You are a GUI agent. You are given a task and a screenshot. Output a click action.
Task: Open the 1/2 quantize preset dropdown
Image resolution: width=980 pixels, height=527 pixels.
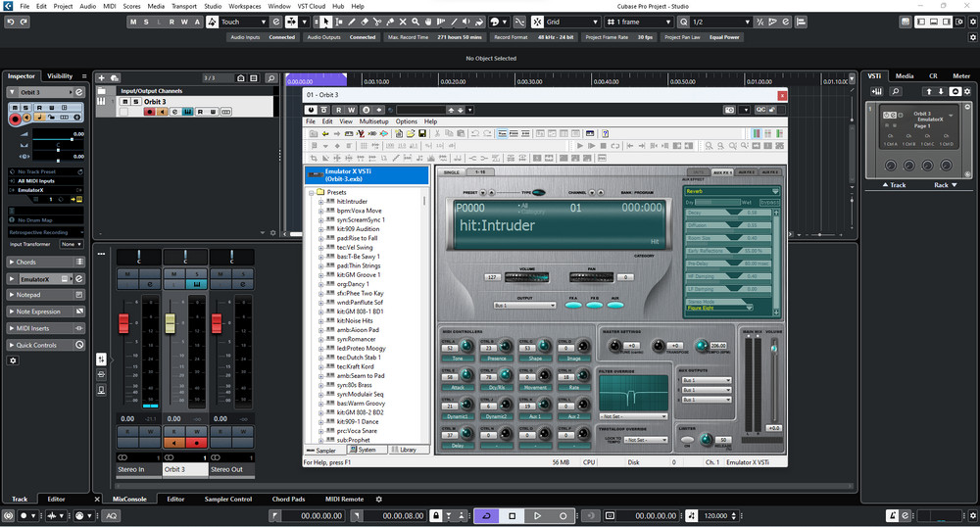[720, 22]
